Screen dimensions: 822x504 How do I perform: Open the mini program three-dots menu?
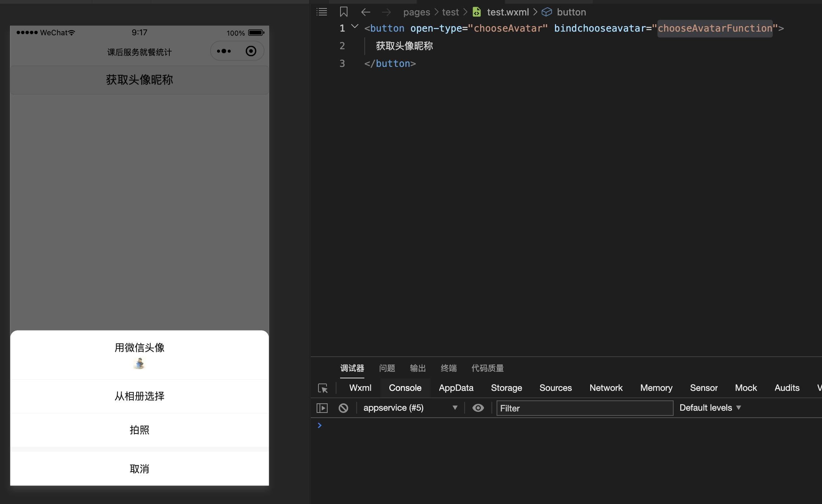pos(224,51)
